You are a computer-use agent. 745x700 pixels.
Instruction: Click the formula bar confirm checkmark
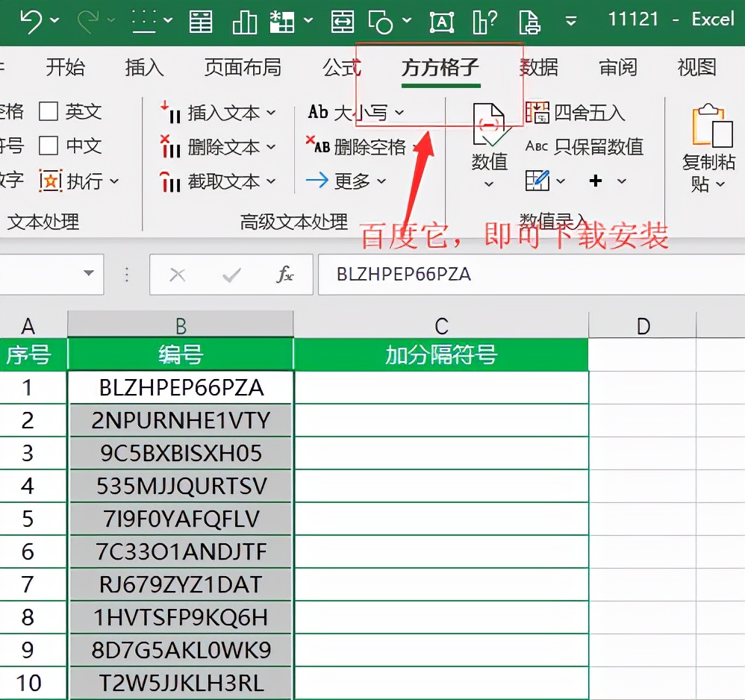[232, 275]
